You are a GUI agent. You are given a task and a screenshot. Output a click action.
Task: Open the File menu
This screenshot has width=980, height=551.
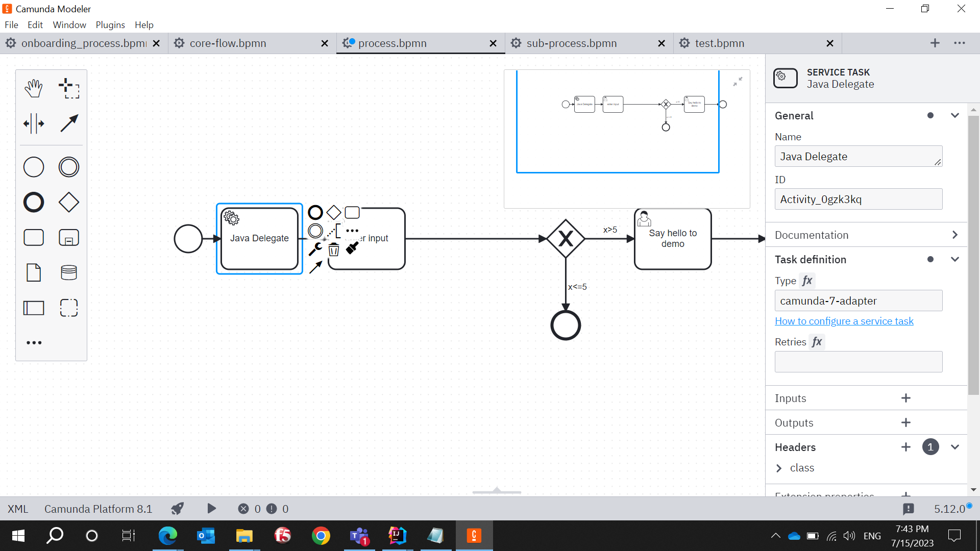(11, 24)
